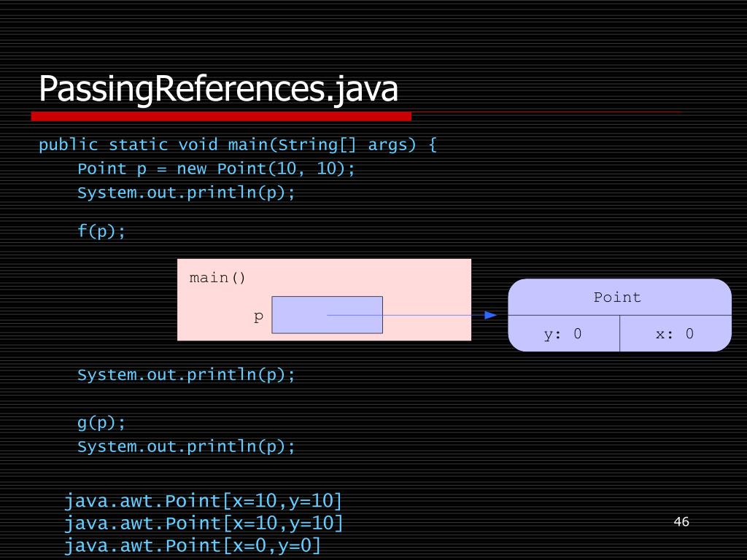Screen dimensions: 747x560
Task: Click the slide title PassingReferences.java
Action: (218, 89)
